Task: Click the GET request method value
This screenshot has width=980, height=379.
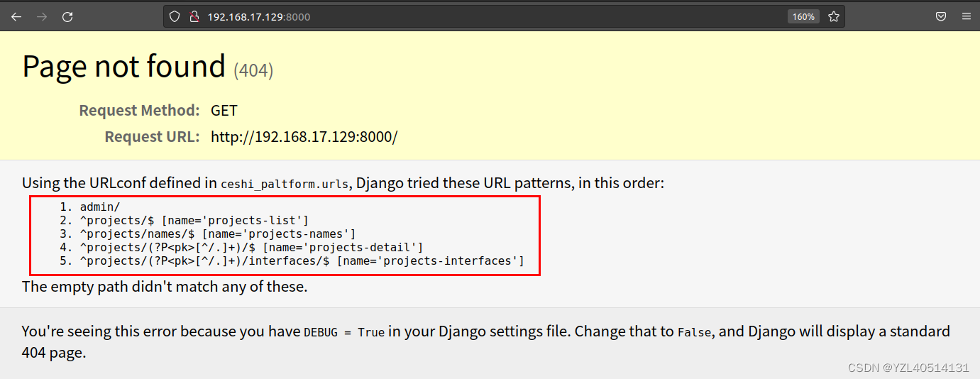Action: (x=224, y=111)
